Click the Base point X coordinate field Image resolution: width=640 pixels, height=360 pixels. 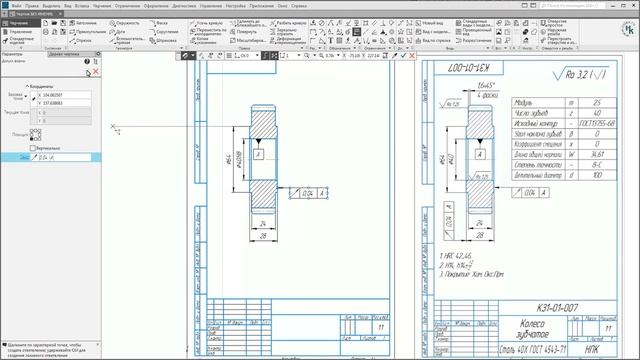[x=64, y=95]
